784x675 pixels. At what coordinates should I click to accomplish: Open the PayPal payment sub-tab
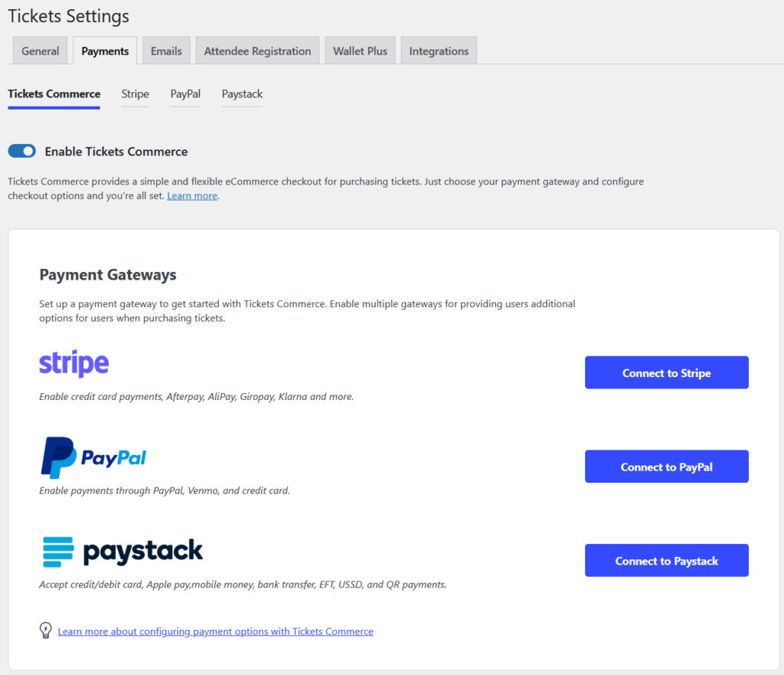click(x=185, y=94)
